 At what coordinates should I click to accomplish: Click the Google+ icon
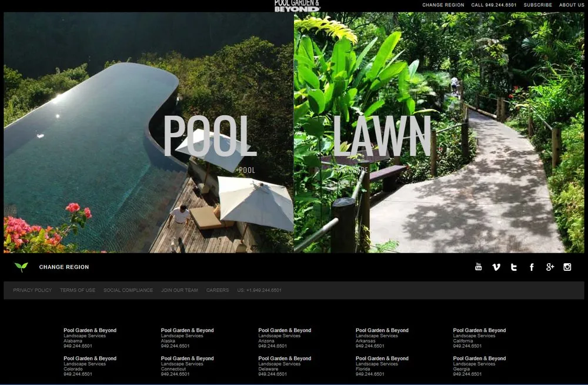pos(549,266)
